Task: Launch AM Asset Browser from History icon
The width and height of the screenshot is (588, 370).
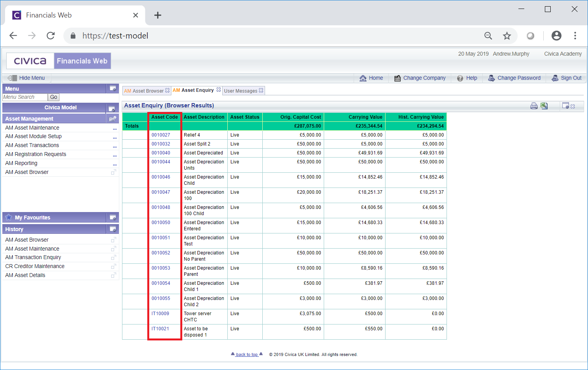Action: [x=114, y=240]
